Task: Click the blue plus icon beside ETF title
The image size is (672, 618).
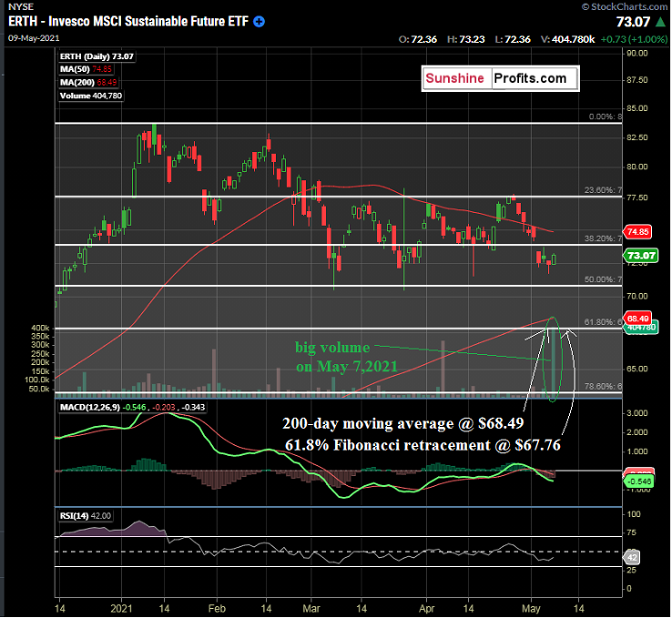Action: 259,22
